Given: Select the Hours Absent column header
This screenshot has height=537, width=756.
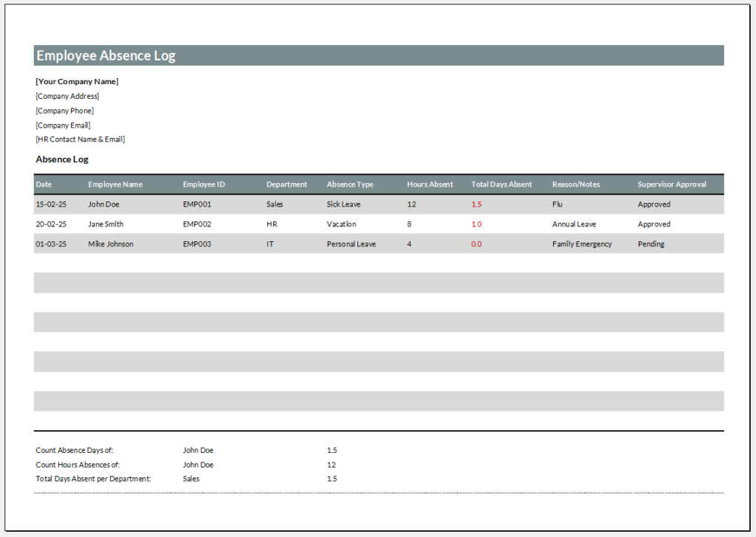Looking at the screenshot, I should coord(430,184).
